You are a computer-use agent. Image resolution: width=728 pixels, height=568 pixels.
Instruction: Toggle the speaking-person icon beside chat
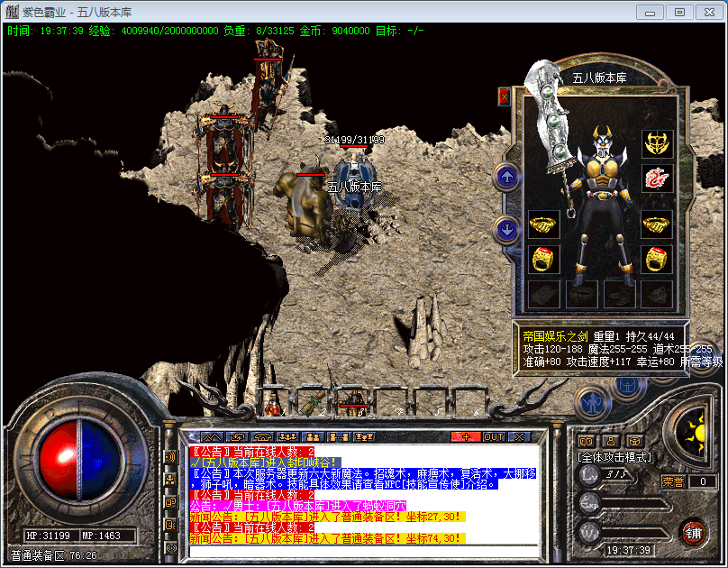(x=170, y=525)
